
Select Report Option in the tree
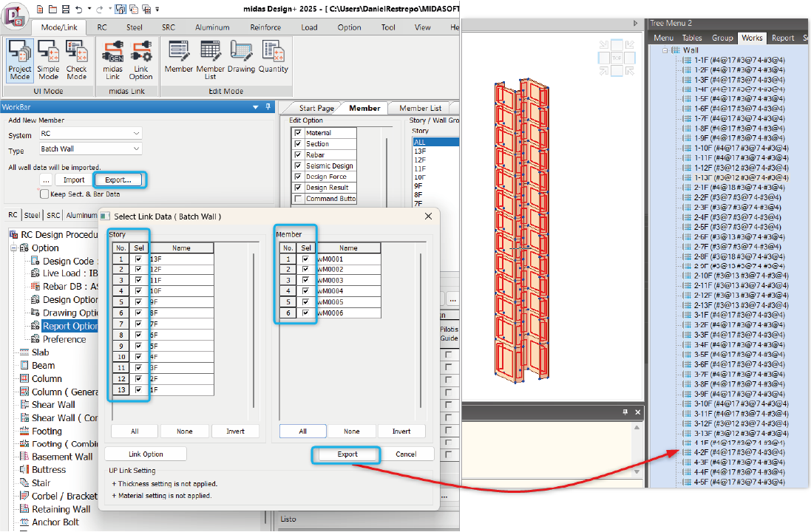click(x=69, y=327)
